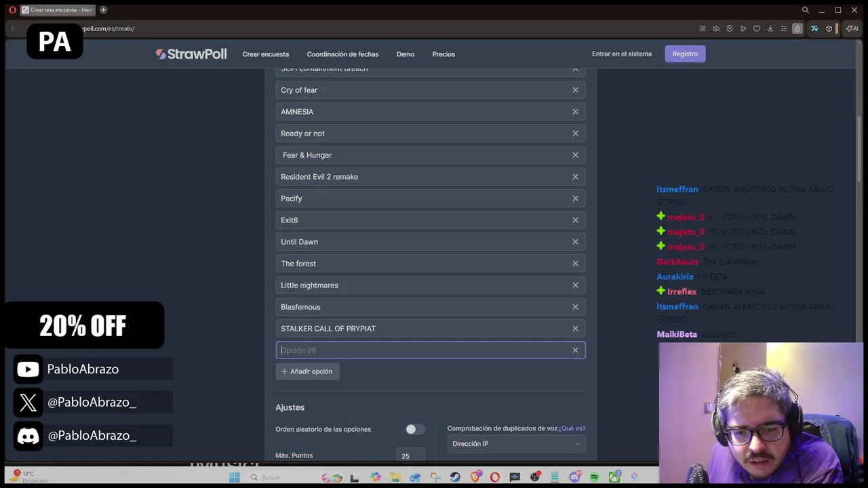Remove "STALKER CALL OF PRYPIAT" option

click(575, 329)
